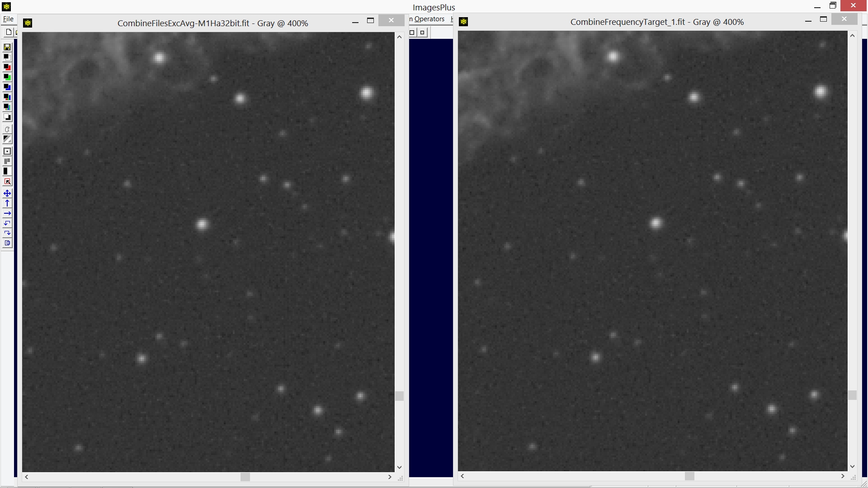Click the CombineFilesExcAvg window's system menu icon
868x488 pixels.
[x=28, y=23]
